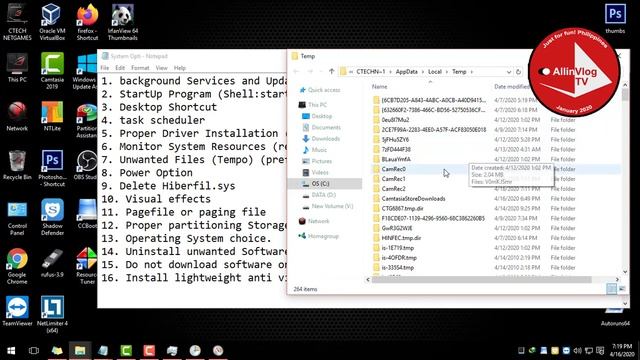Open Google Chrome desktop shortcut
Screen dimensions: 640x360
(17, 266)
